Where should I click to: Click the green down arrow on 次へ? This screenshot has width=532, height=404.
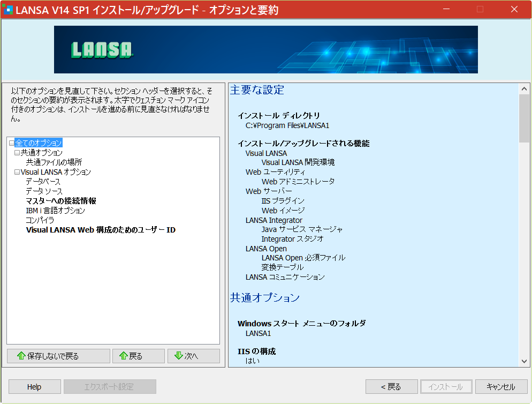click(179, 356)
